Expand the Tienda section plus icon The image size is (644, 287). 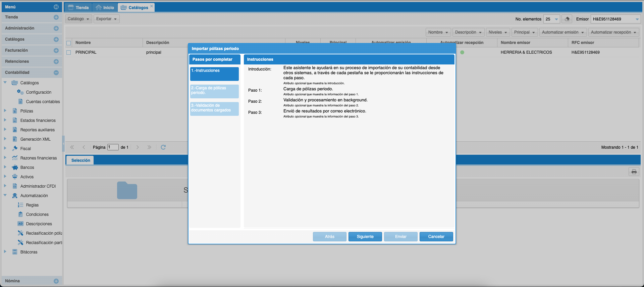(x=56, y=17)
